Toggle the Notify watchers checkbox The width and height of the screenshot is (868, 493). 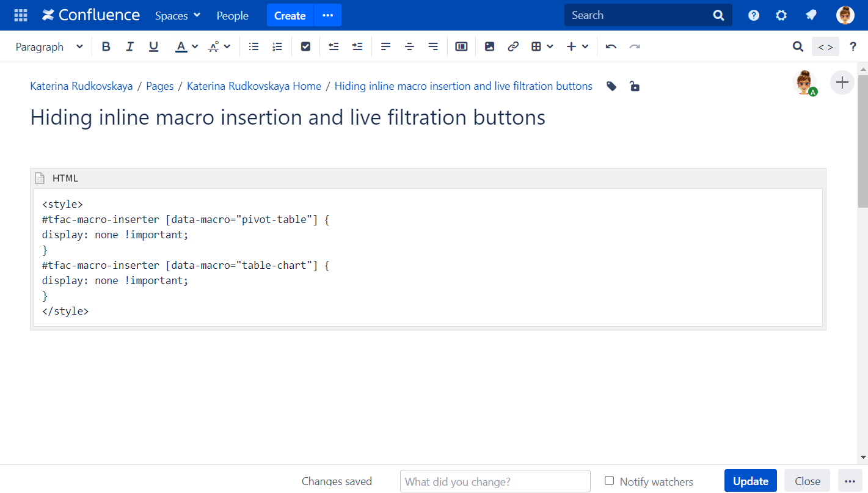pyautogui.click(x=609, y=481)
